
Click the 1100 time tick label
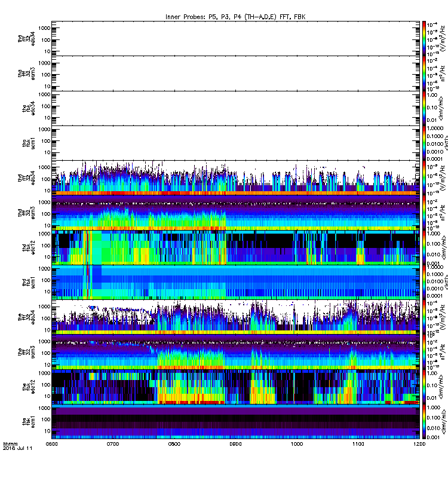358,444
